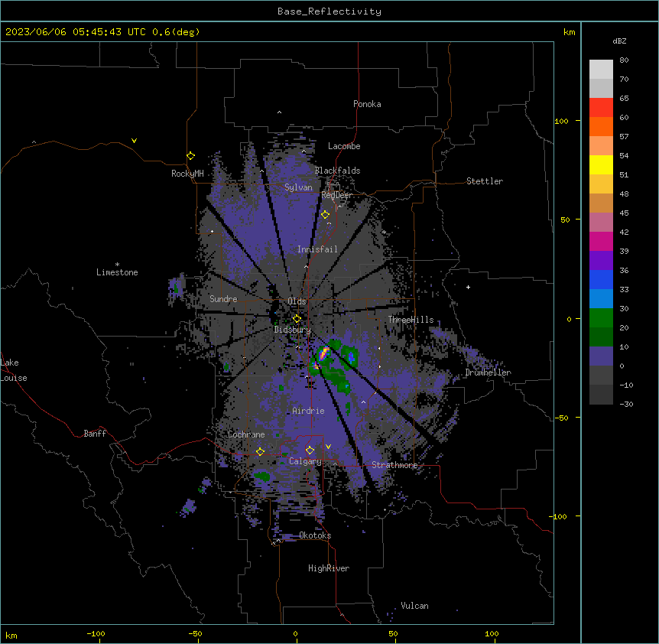Click the red swatch in the dBZ legend
The width and height of the screenshot is (659, 644).
[601, 107]
